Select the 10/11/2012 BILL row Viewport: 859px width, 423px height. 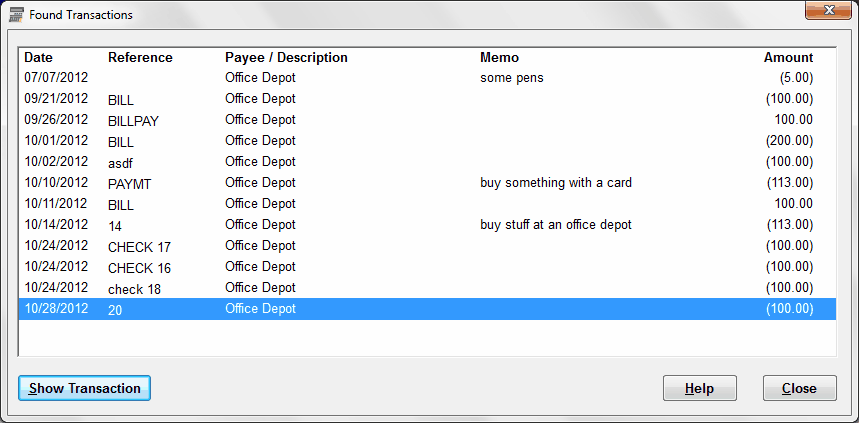point(427,204)
